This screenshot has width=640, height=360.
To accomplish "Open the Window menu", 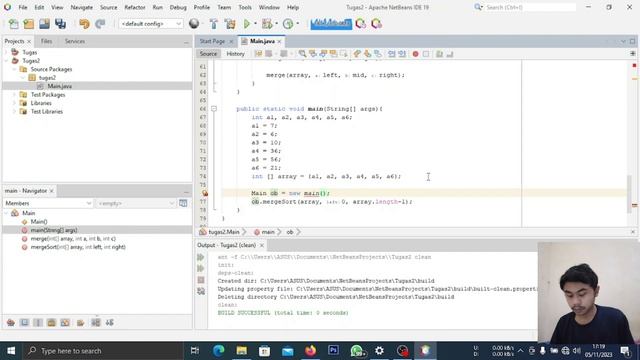I will point(269,7).
